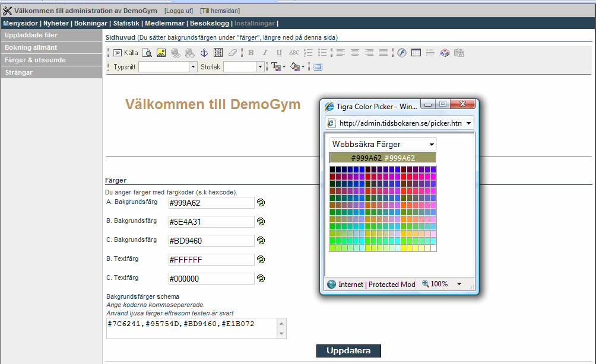The width and height of the screenshot is (596, 364).
Task: Open the Medlemmar menu
Action: 164,23
